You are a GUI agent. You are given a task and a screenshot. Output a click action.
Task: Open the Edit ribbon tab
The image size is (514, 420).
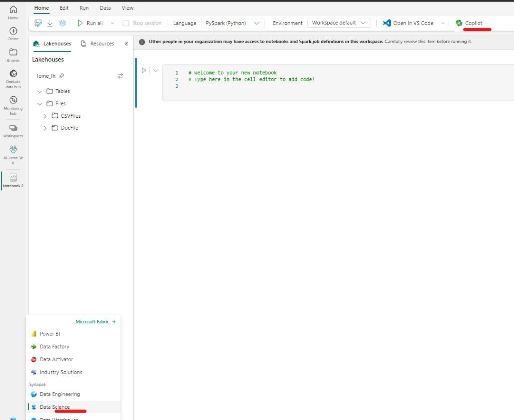pos(64,8)
